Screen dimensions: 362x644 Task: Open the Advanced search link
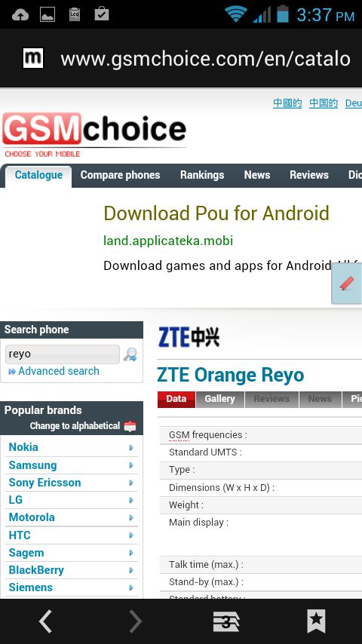(59, 371)
